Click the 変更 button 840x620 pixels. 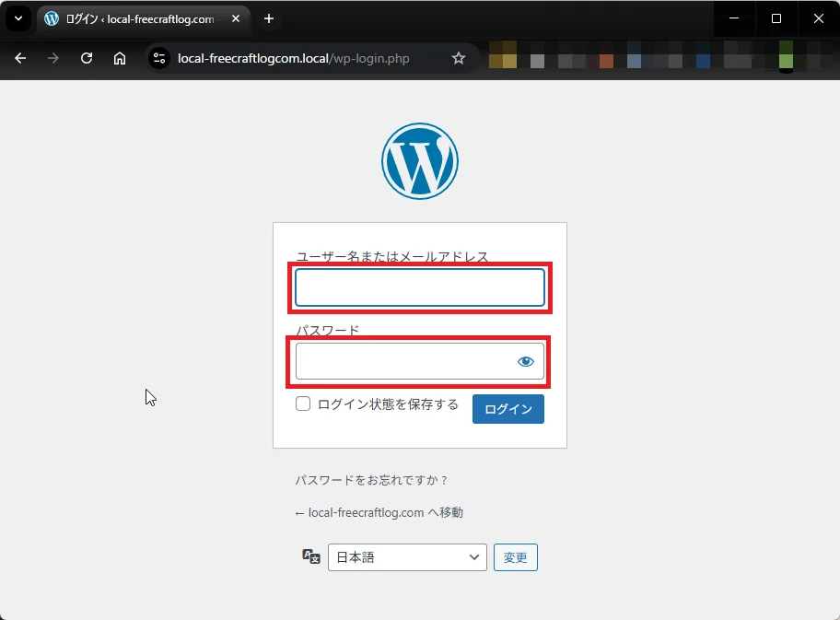(x=516, y=557)
